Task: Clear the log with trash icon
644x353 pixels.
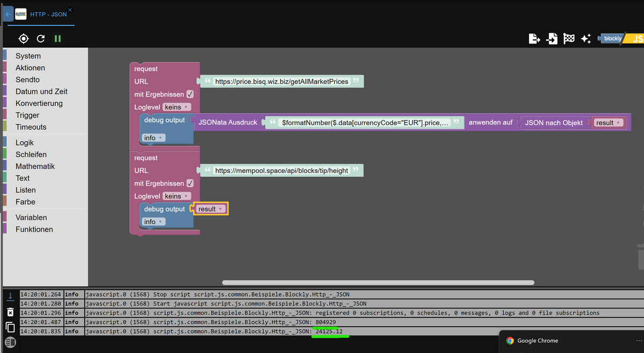Action: pos(10,312)
